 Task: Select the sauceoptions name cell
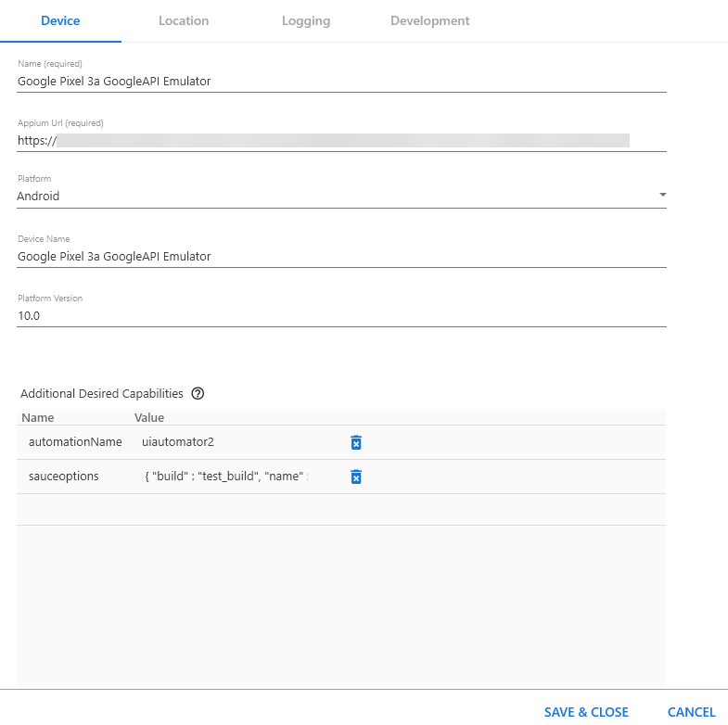coord(64,477)
